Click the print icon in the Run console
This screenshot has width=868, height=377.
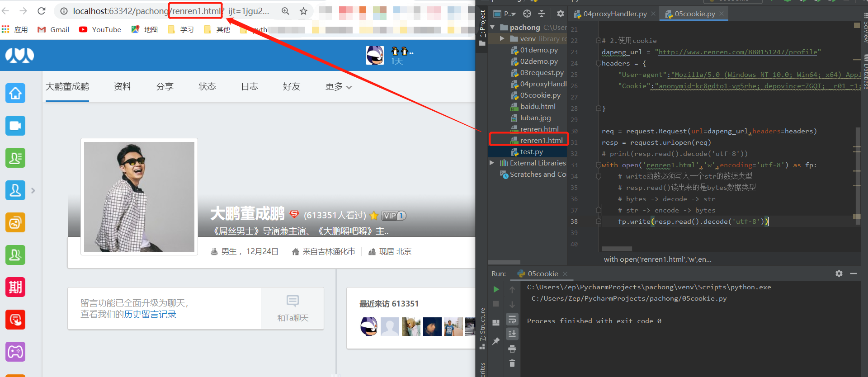[512, 349]
